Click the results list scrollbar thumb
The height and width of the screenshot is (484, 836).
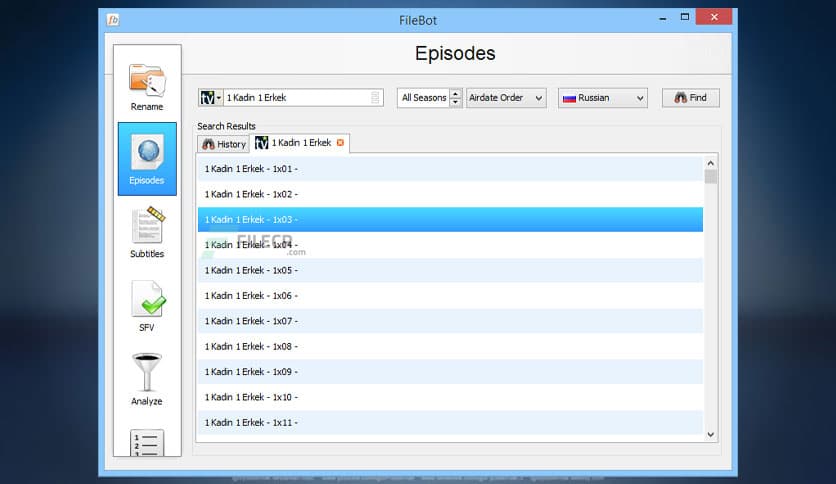click(x=710, y=177)
